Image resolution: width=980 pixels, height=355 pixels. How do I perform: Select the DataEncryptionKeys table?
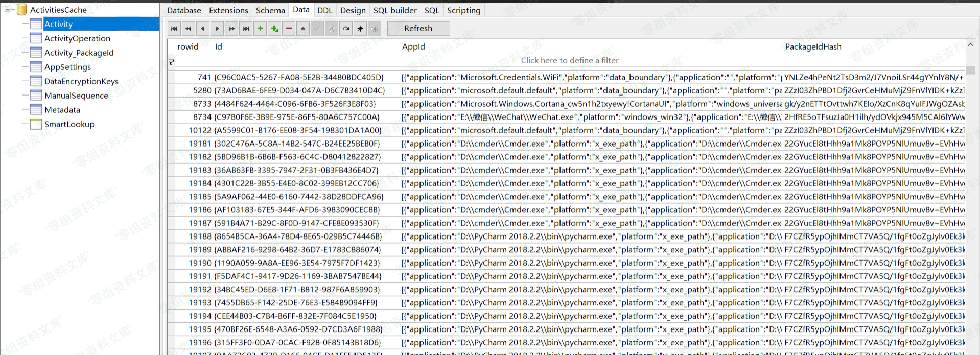pyautogui.click(x=81, y=81)
